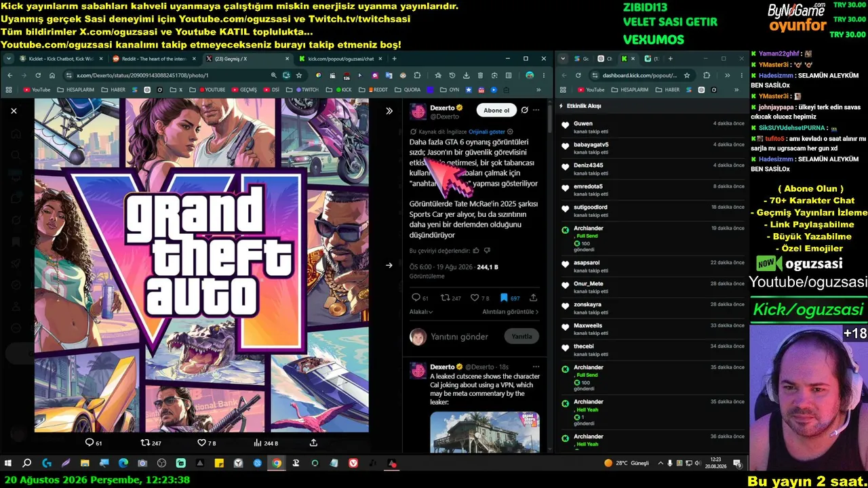Open the GEÇMİŞ bookmark in left browser
The height and width of the screenshot is (488, 868).
coord(244,89)
